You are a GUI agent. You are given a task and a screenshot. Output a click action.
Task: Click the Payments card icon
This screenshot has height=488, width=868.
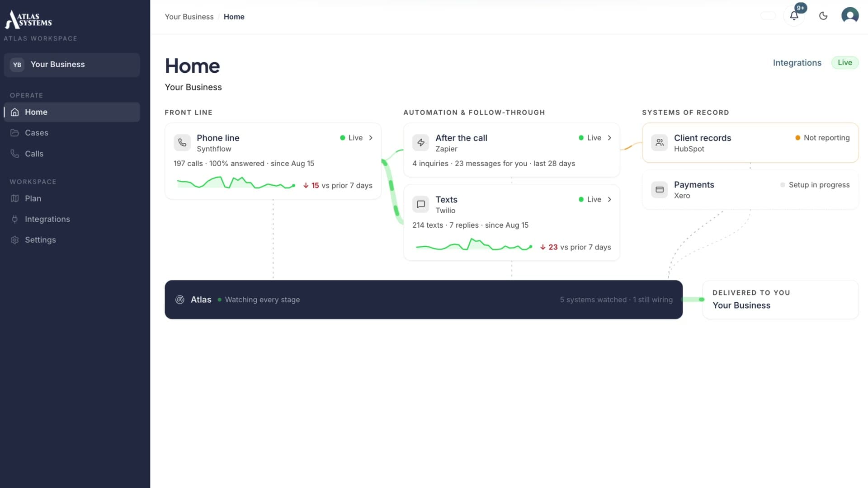click(660, 189)
